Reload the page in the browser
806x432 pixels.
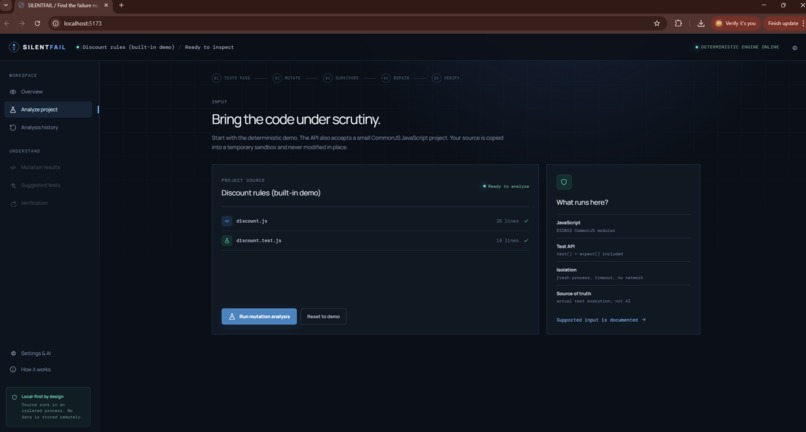(37, 23)
